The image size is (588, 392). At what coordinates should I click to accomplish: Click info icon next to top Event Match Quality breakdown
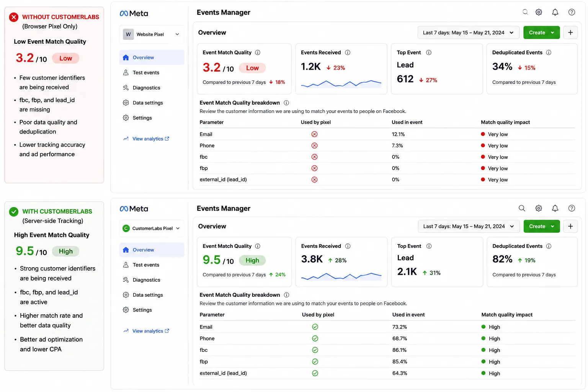[x=286, y=103]
